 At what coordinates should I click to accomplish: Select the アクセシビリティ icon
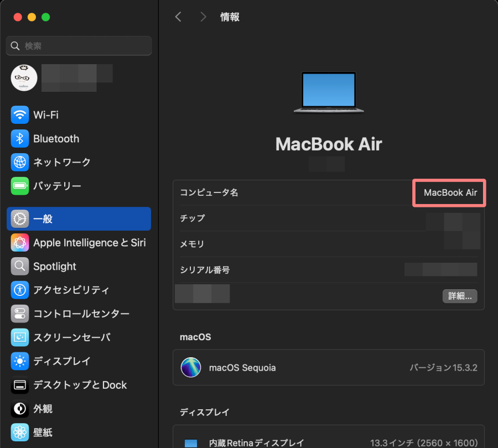pos(20,290)
